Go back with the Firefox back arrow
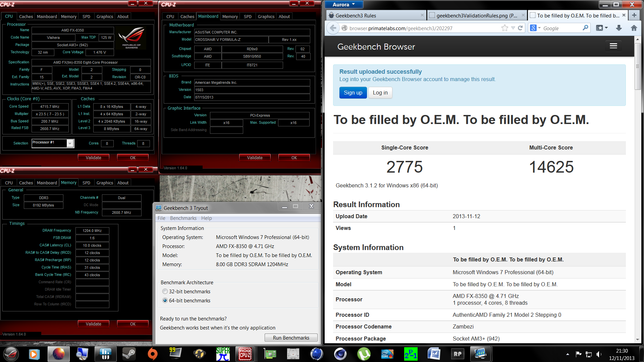 click(333, 28)
